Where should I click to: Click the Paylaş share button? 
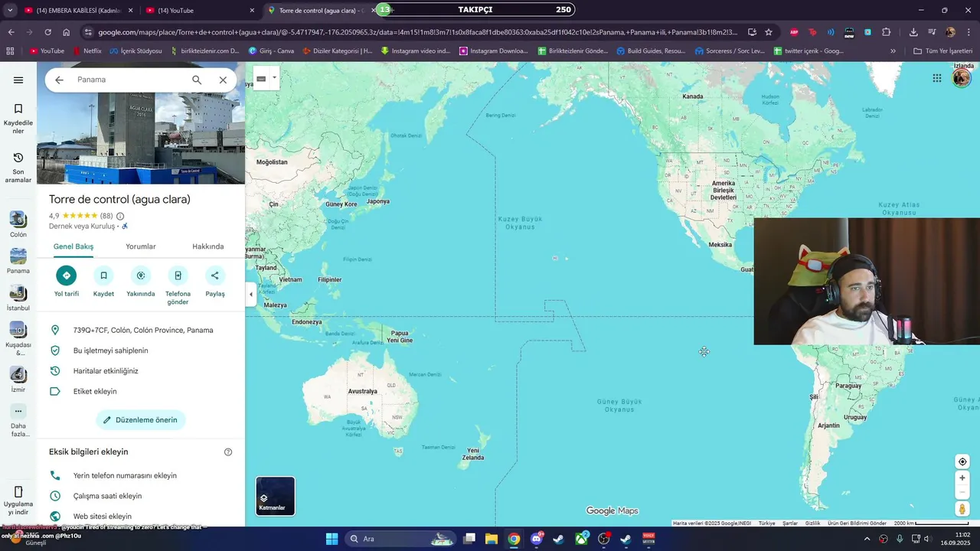pos(215,282)
